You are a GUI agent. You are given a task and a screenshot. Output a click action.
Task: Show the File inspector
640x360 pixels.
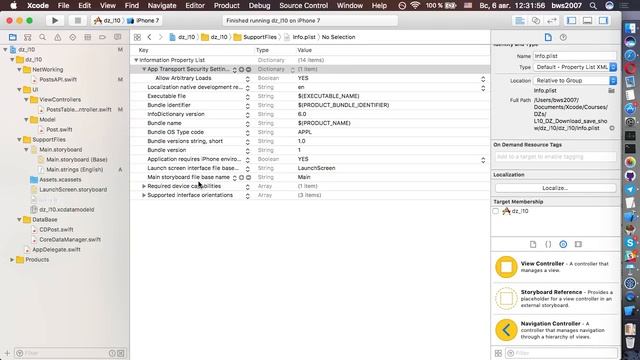pyautogui.click(x=548, y=37)
